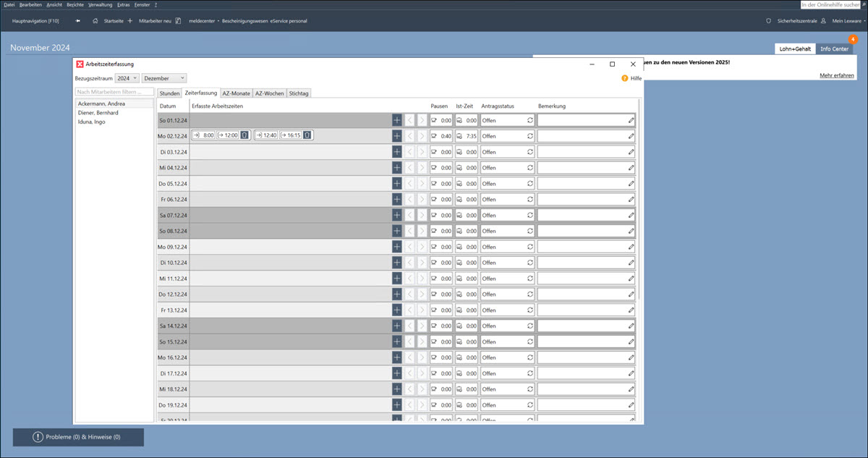Click the Mein Lexware user icon
The image size is (868, 458).
823,21
